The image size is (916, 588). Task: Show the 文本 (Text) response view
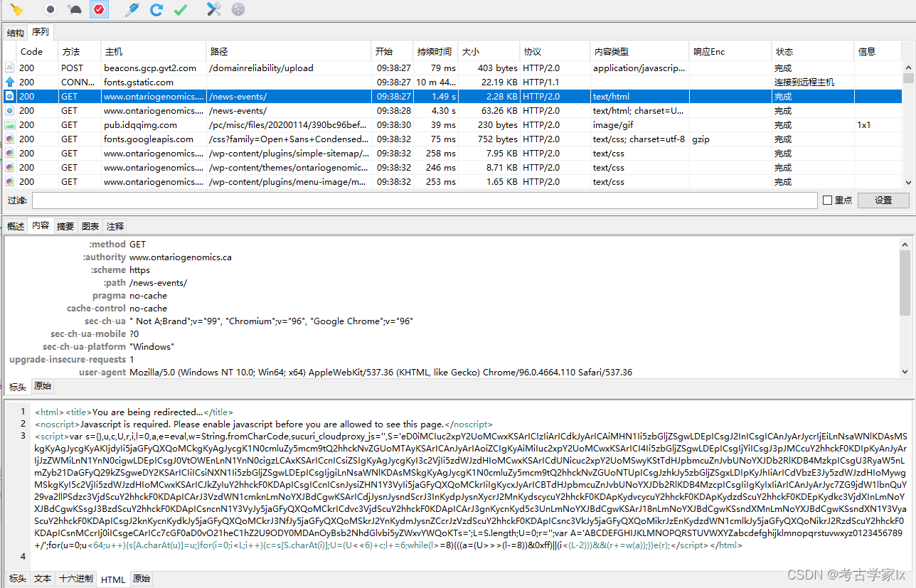pyautogui.click(x=43, y=579)
